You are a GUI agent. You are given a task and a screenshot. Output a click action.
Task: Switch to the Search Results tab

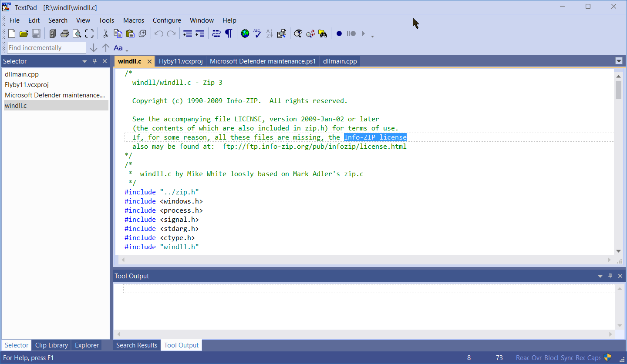click(x=137, y=345)
